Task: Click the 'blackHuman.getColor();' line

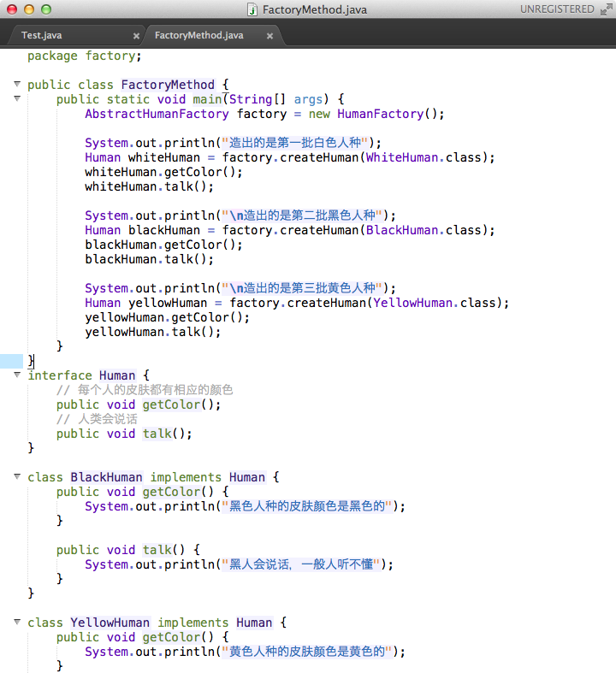Action: pyautogui.click(x=163, y=245)
